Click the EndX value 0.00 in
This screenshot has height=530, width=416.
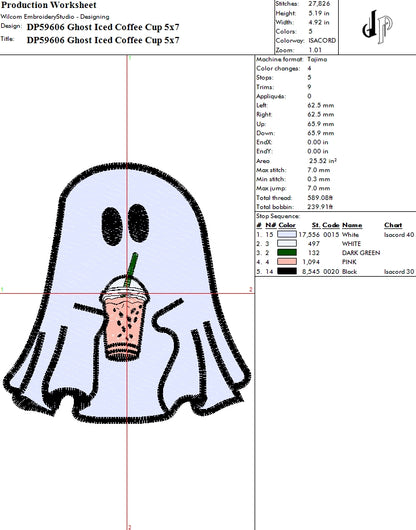318,142
